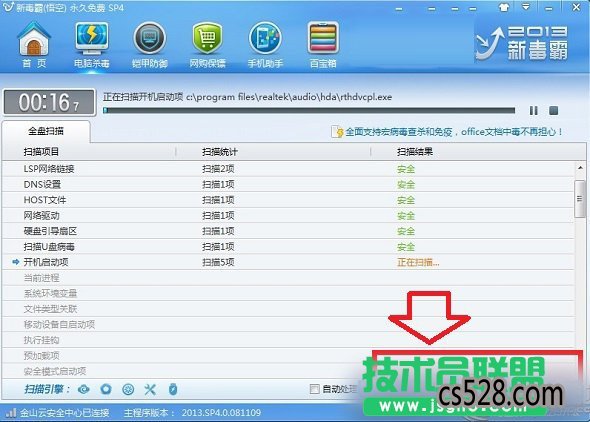The image size is (590, 422).
Task: Select the LSP网络链接 row
Action: click(288, 169)
